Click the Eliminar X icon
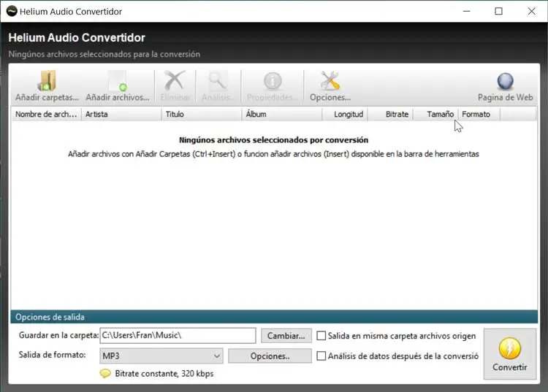The image size is (548, 392). (x=175, y=80)
